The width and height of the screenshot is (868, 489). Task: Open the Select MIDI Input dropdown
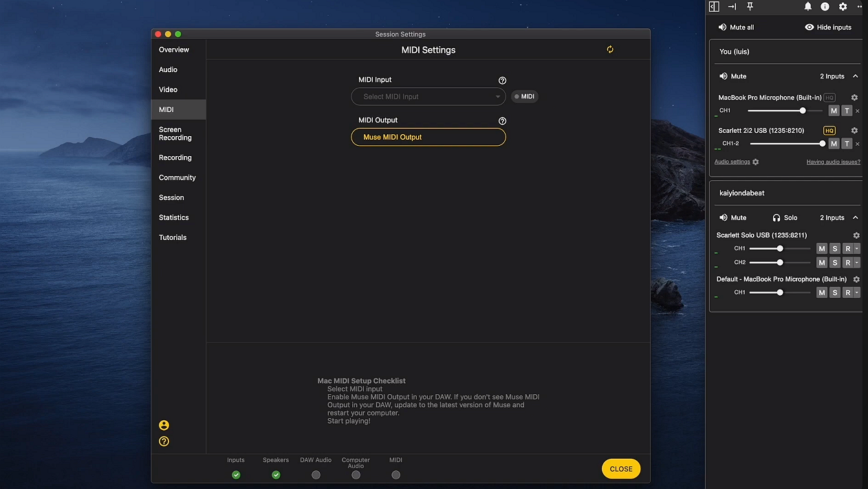click(x=428, y=96)
